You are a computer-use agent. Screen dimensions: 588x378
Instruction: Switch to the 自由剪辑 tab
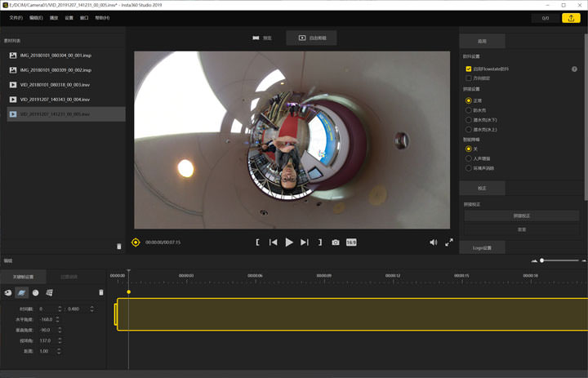click(311, 38)
